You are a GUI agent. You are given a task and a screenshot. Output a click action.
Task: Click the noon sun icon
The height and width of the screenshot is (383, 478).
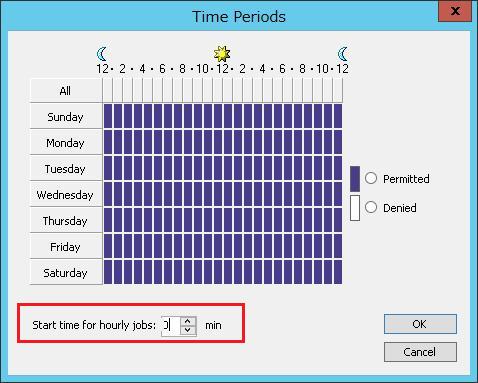click(222, 54)
